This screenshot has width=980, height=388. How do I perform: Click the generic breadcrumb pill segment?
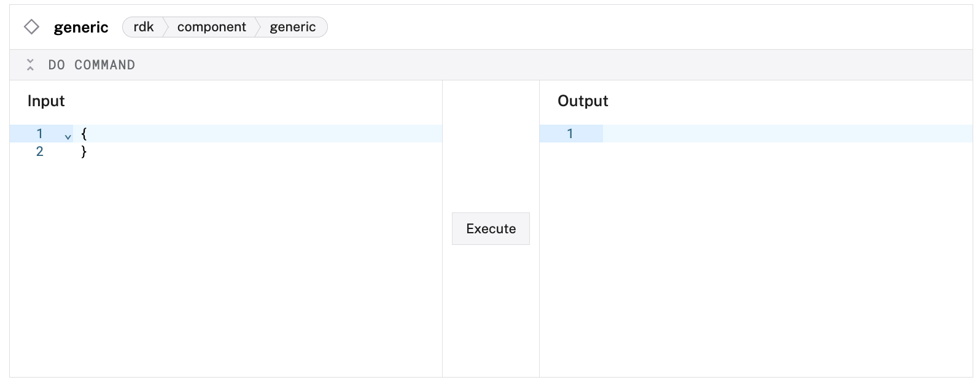[x=293, y=27]
